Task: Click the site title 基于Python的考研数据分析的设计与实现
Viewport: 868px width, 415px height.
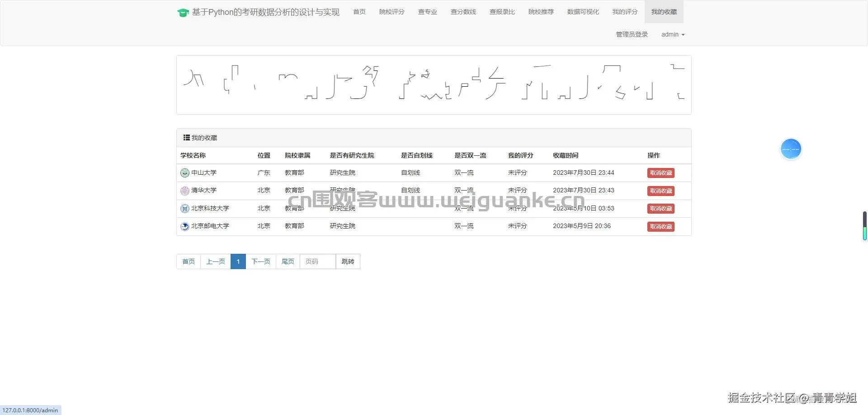Action: pyautogui.click(x=266, y=12)
